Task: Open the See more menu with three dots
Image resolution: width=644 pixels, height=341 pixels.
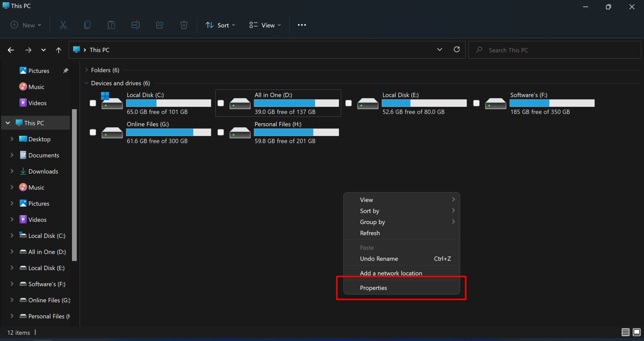Action: click(301, 25)
